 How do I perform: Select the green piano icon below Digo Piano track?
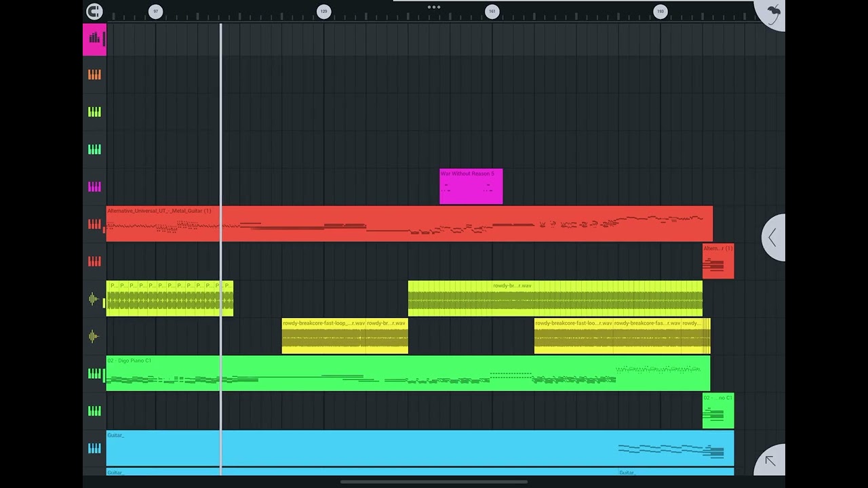point(94,411)
